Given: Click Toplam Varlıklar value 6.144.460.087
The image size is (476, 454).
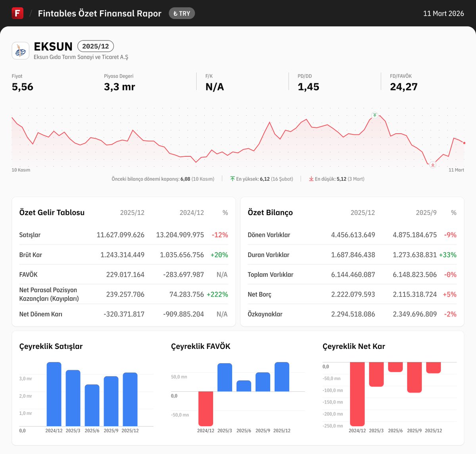Looking at the screenshot, I should 353,274.
